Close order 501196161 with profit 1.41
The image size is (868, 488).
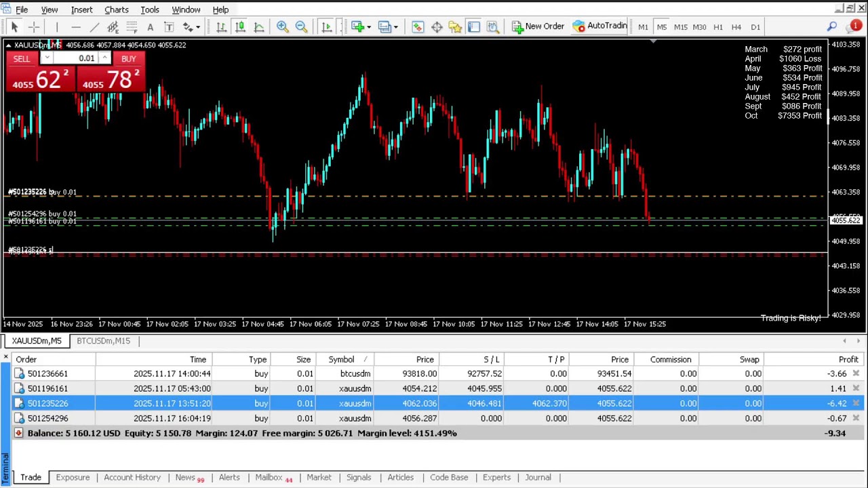click(x=856, y=388)
